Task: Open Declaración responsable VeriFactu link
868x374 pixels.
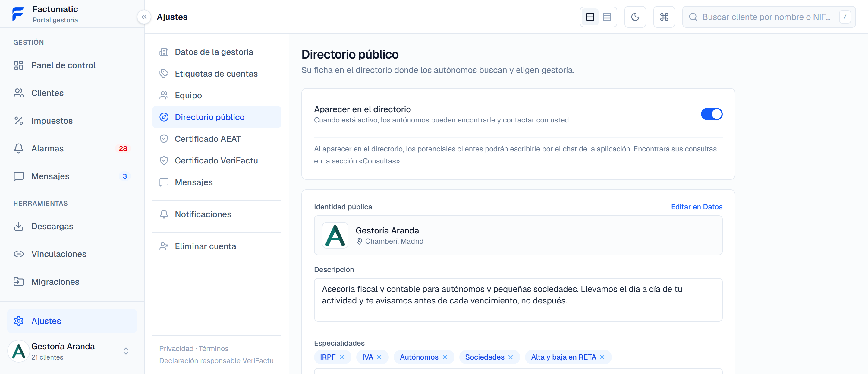Action: click(x=216, y=360)
